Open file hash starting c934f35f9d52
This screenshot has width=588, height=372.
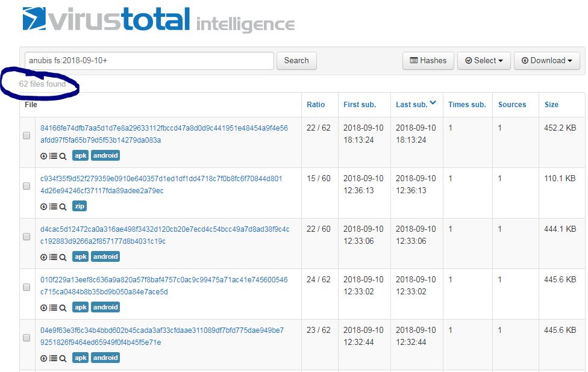point(161,184)
